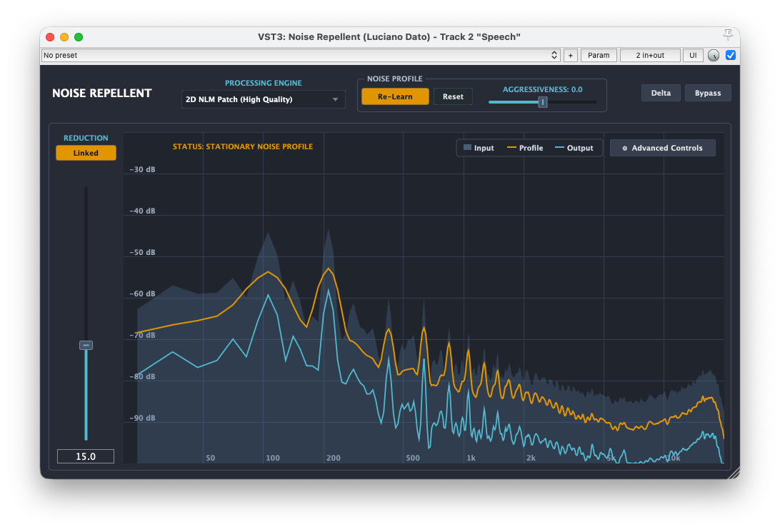Click the Input legend swatch
The image size is (780, 532).
click(x=467, y=148)
